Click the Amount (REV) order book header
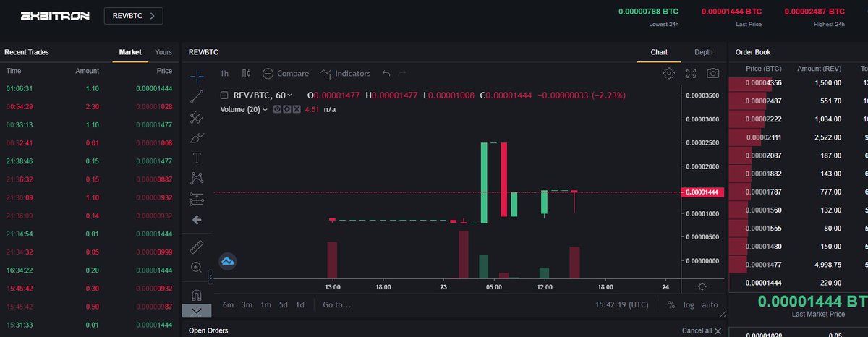868x337 pixels. point(819,68)
